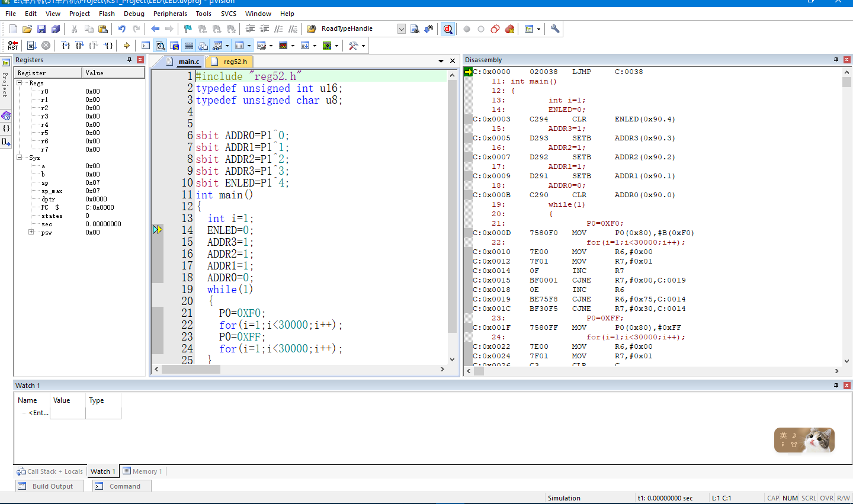Toggle the Disassembly Window button
853x504 pixels.
[x=160, y=46]
